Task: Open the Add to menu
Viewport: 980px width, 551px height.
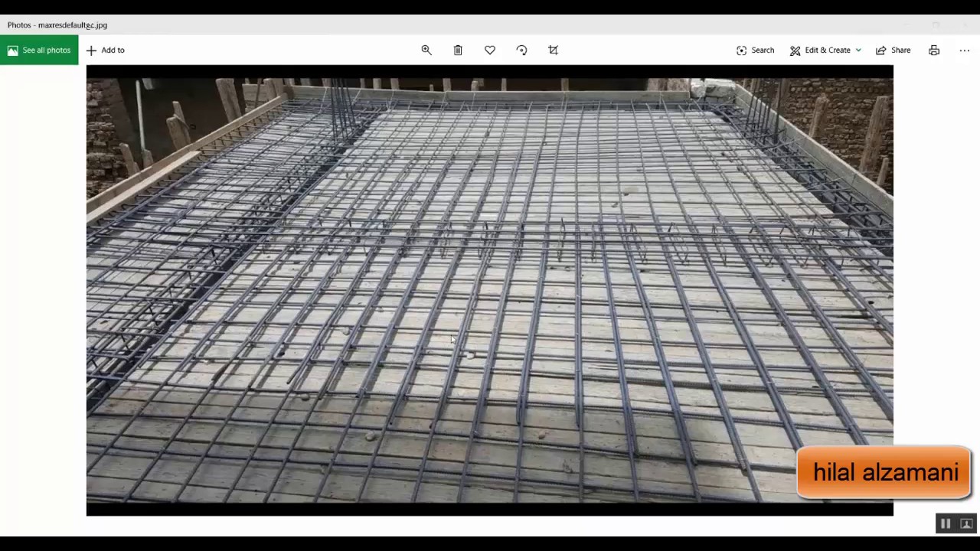Action: pyautogui.click(x=105, y=50)
